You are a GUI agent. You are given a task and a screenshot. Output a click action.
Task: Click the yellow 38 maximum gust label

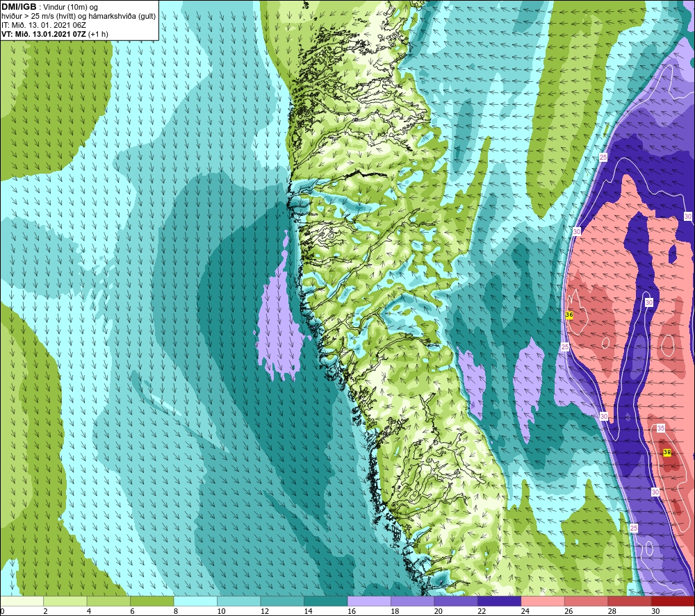pos(667,452)
